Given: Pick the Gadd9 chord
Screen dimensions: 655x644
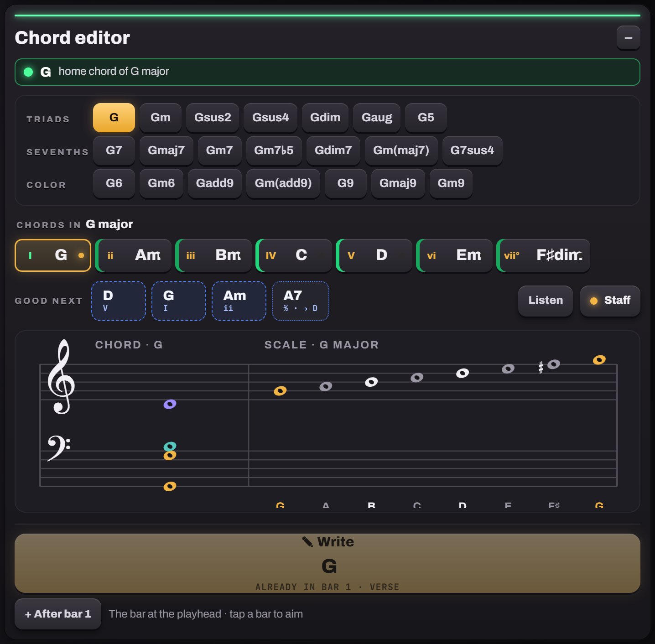Looking at the screenshot, I should [x=214, y=183].
